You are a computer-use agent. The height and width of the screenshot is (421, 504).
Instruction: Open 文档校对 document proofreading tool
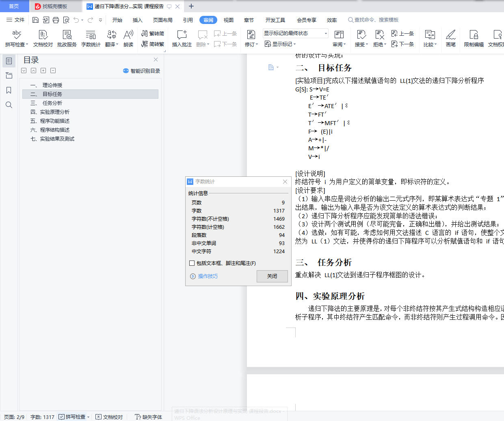[43, 39]
